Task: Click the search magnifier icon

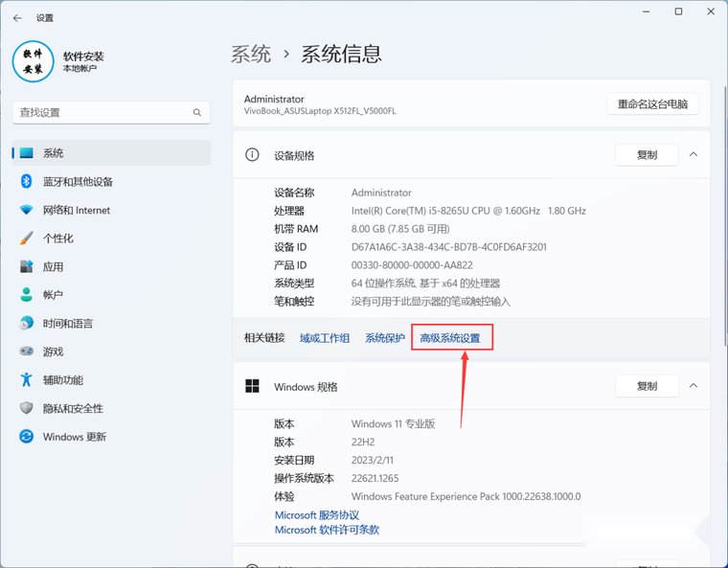Action: 197,112
